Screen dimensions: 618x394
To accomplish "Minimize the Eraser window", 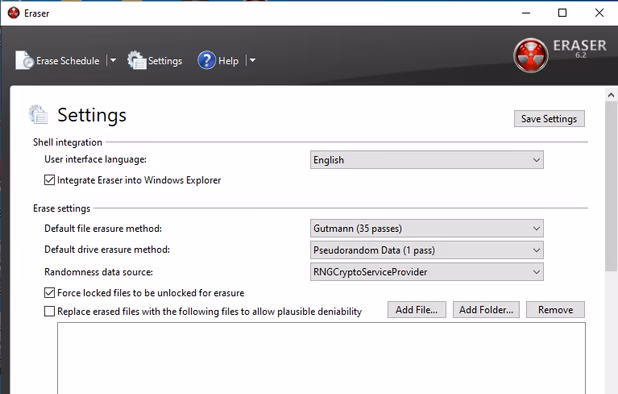I will click(526, 13).
